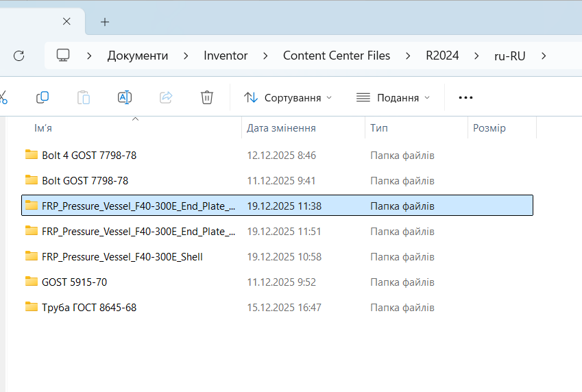Expand chevron after monitor icon in breadcrumb

89,56
